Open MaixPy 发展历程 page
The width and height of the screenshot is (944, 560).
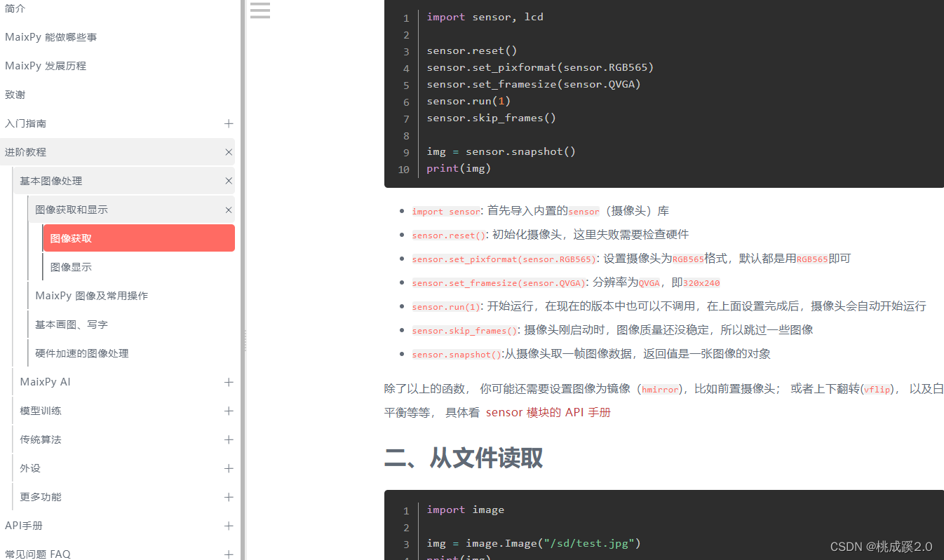46,66
